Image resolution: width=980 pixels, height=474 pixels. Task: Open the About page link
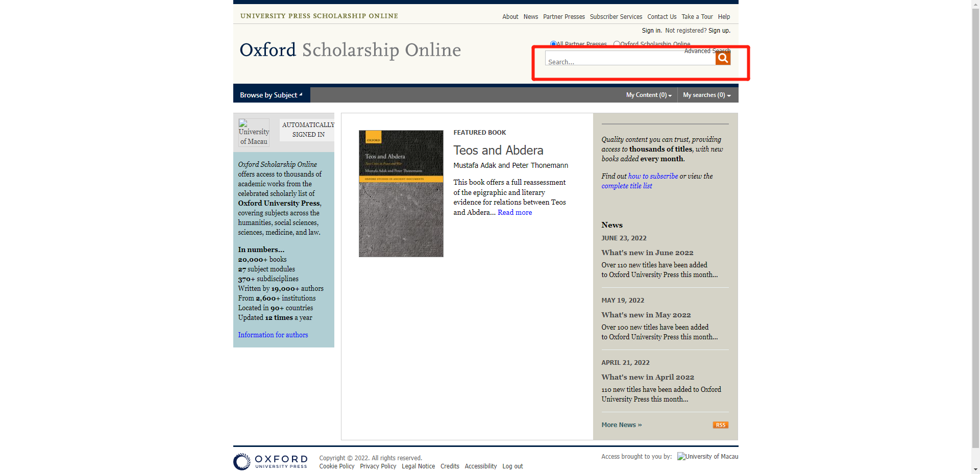pos(510,17)
